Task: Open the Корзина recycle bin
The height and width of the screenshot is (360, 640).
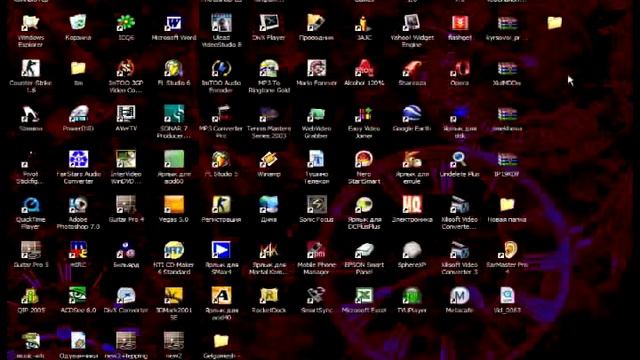Action: pyautogui.click(x=78, y=23)
